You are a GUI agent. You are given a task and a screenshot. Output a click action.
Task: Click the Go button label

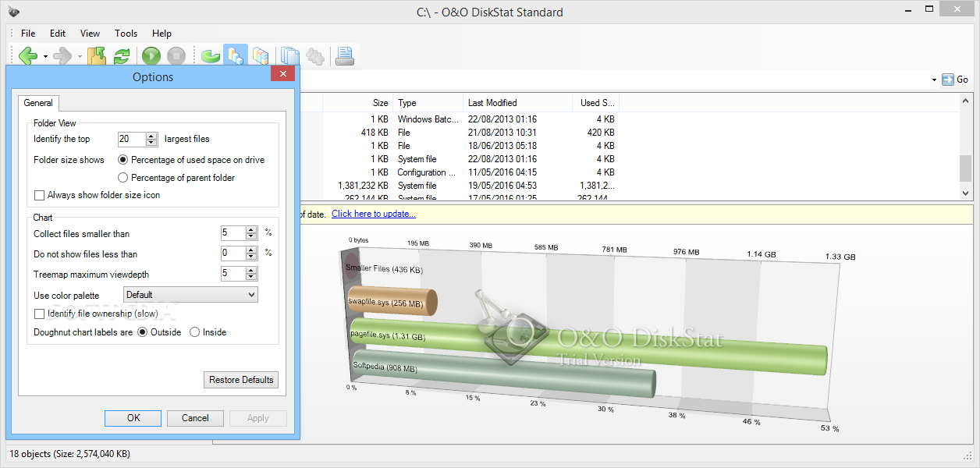tap(962, 80)
